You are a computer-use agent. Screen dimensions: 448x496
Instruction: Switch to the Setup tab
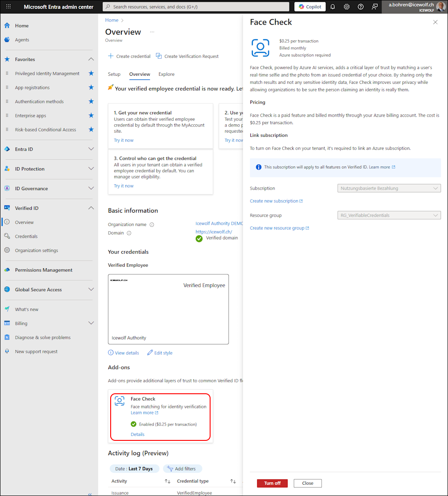(x=114, y=74)
